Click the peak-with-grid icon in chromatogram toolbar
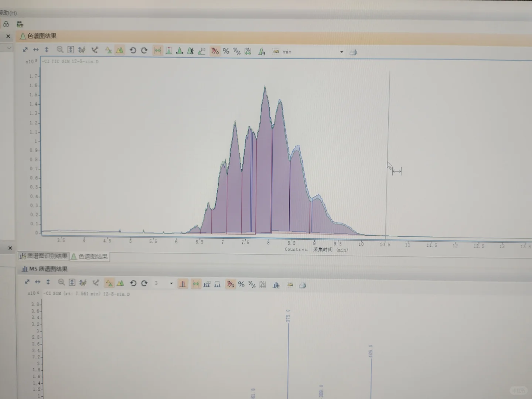The image size is (532, 399). point(262,52)
